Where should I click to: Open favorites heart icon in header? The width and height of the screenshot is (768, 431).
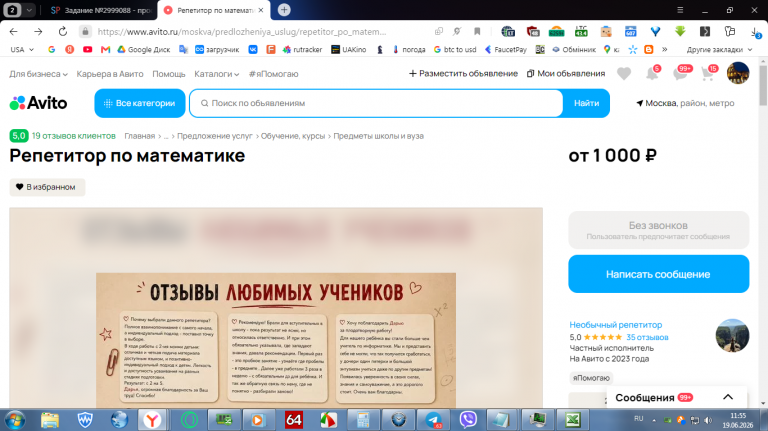[624, 74]
